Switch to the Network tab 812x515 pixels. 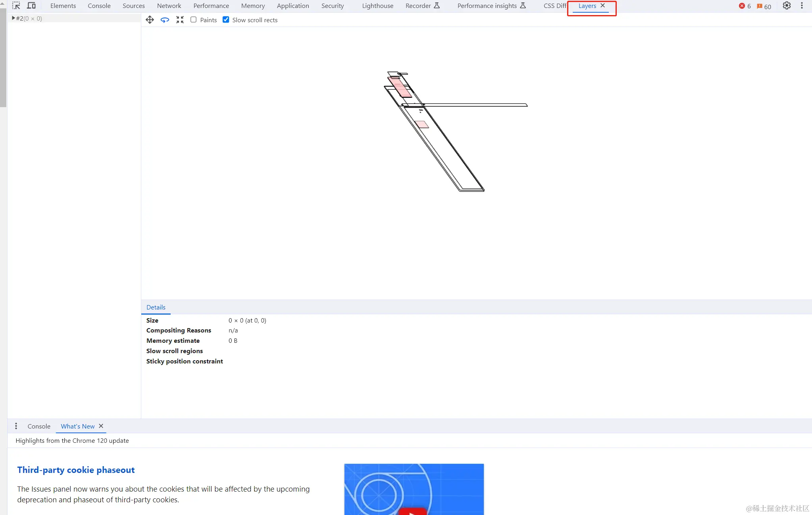(169, 6)
